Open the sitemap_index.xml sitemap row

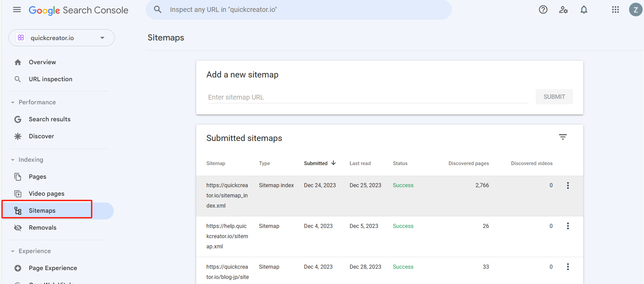[390, 196]
